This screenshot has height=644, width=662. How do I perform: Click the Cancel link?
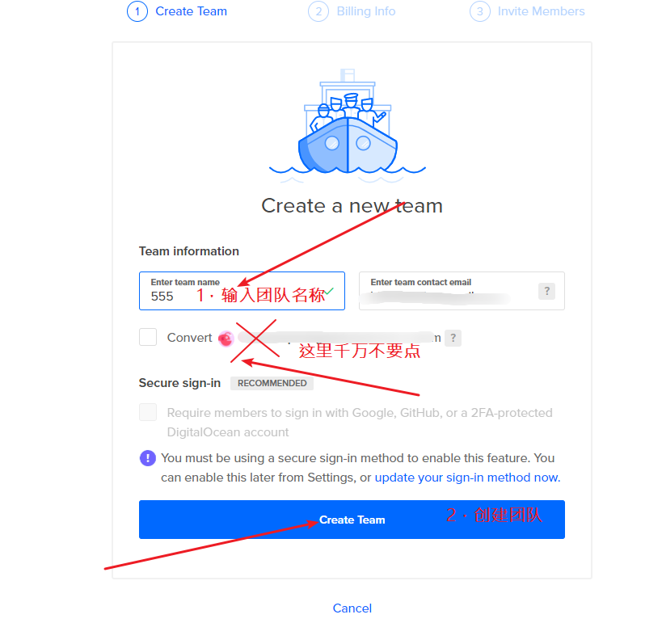(x=352, y=608)
